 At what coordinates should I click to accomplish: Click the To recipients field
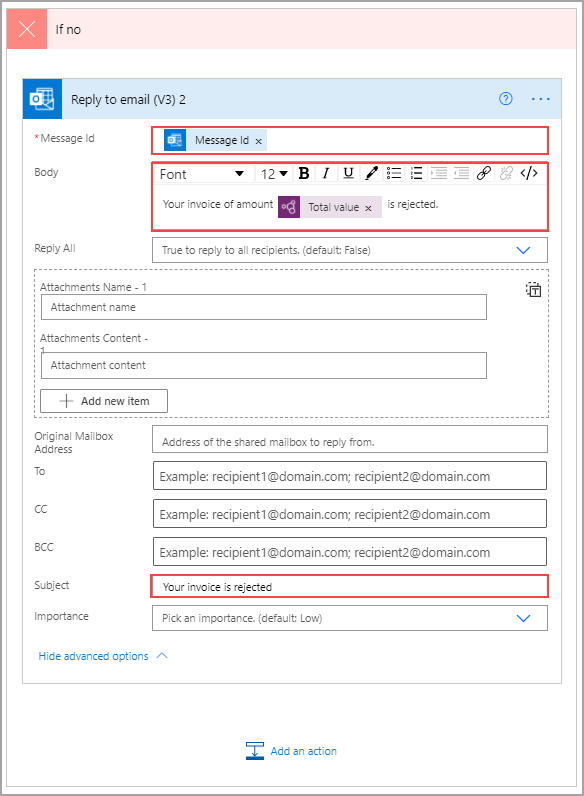pos(350,476)
